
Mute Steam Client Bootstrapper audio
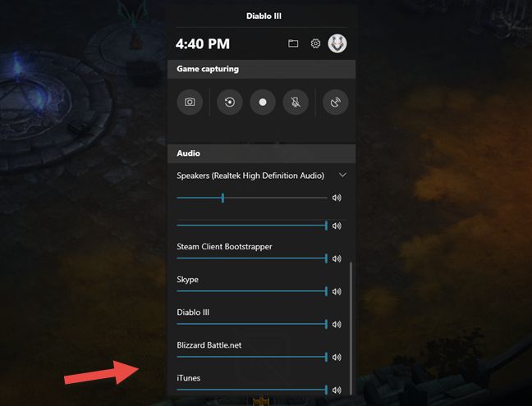[337, 258]
